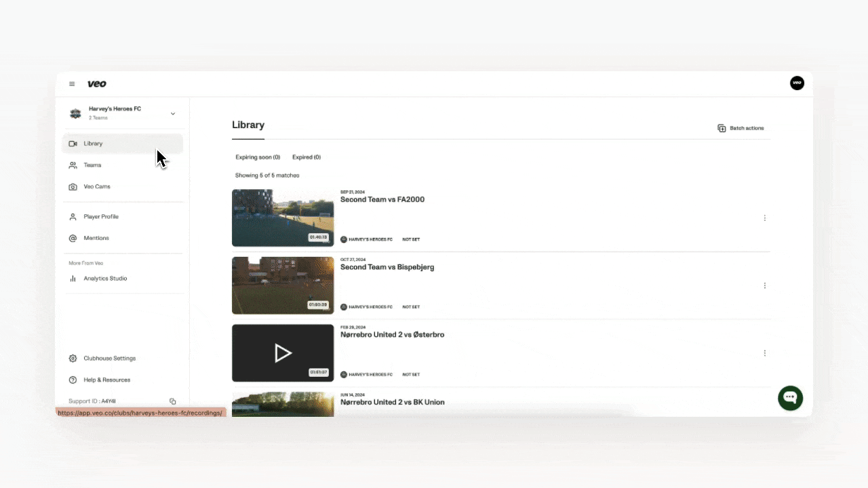Open the Second Team vs FA2000 title

tap(382, 200)
